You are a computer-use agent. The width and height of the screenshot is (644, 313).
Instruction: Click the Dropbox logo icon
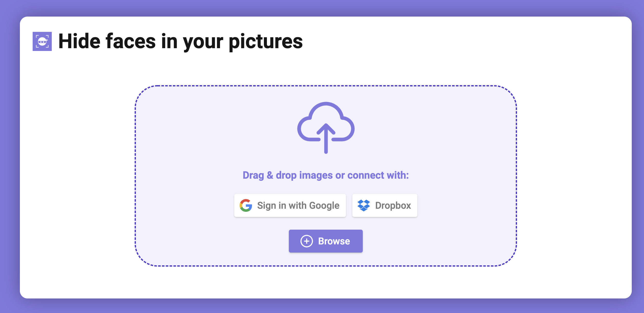click(x=364, y=205)
